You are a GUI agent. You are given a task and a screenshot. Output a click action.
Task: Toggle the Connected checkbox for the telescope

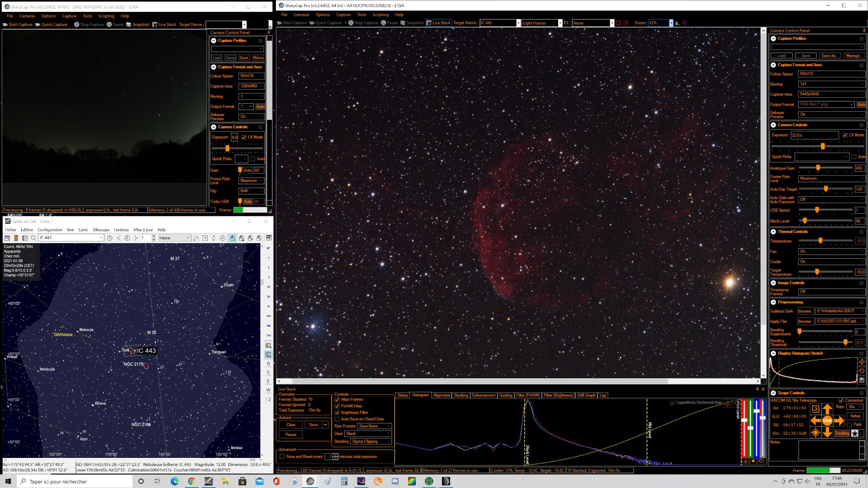(841, 400)
